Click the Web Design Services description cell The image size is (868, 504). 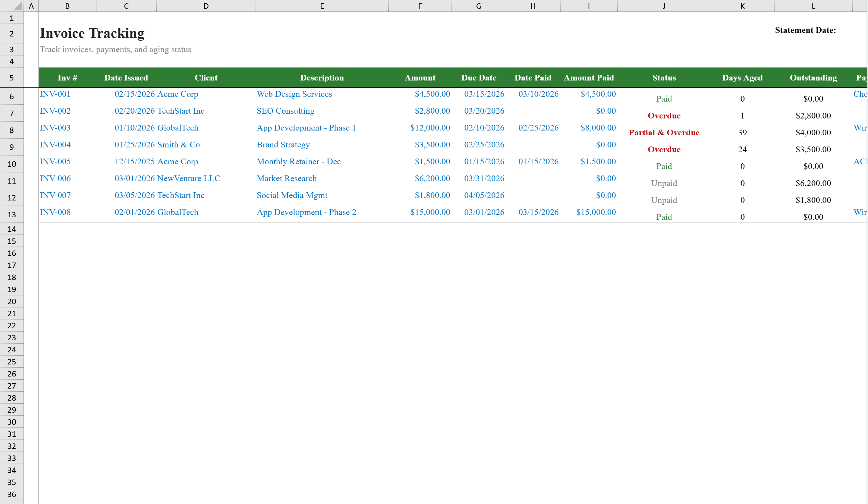coord(294,94)
